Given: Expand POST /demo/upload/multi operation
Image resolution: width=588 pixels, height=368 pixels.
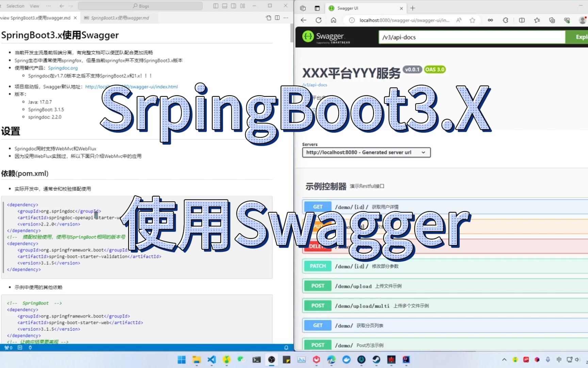Looking at the screenshot, I should [x=445, y=306].
